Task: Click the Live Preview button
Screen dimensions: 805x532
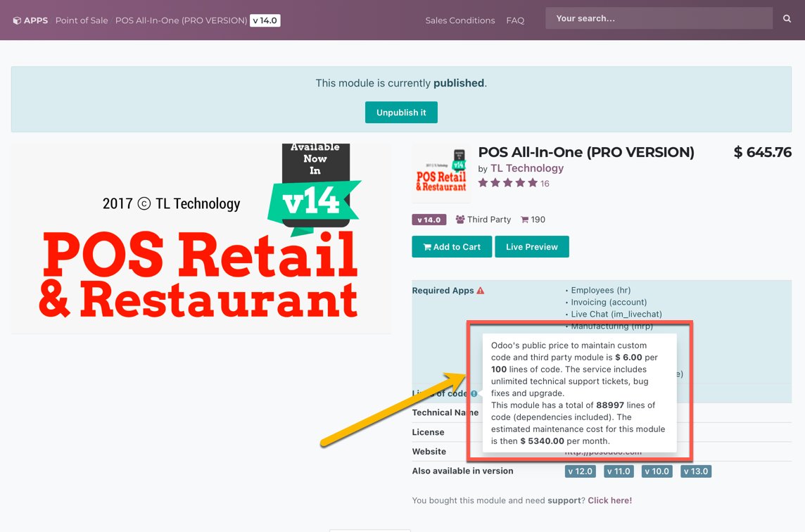Action: click(532, 247)
